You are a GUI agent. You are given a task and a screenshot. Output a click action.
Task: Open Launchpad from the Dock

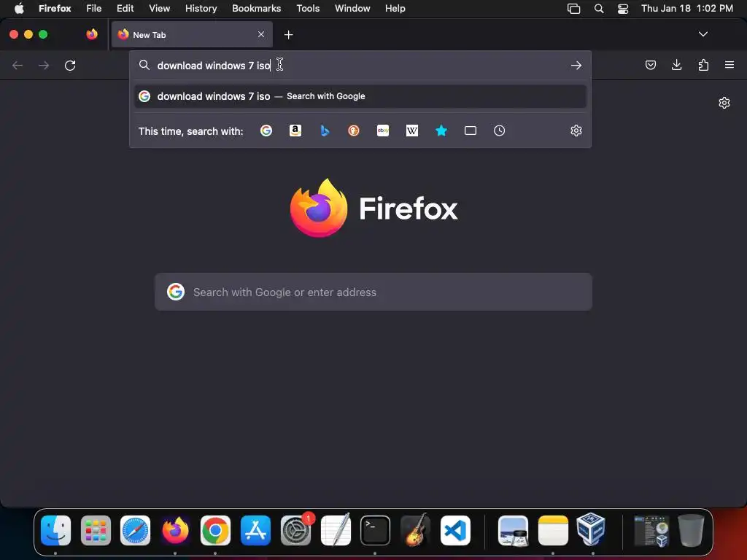[96, 530]
